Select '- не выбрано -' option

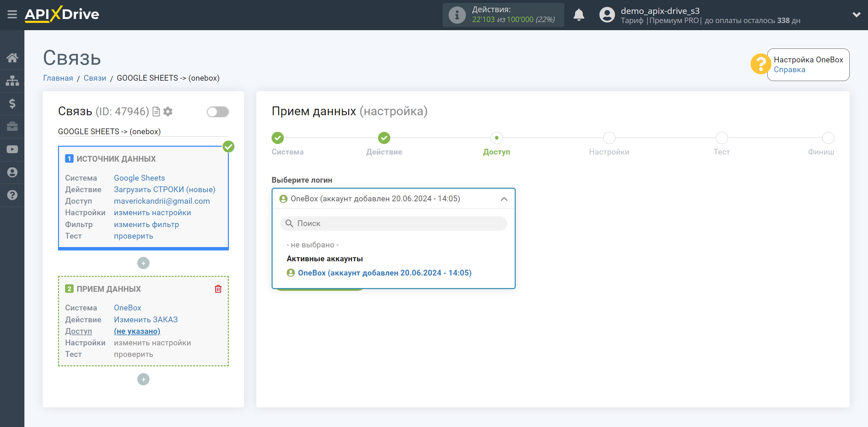pos(312,245)
